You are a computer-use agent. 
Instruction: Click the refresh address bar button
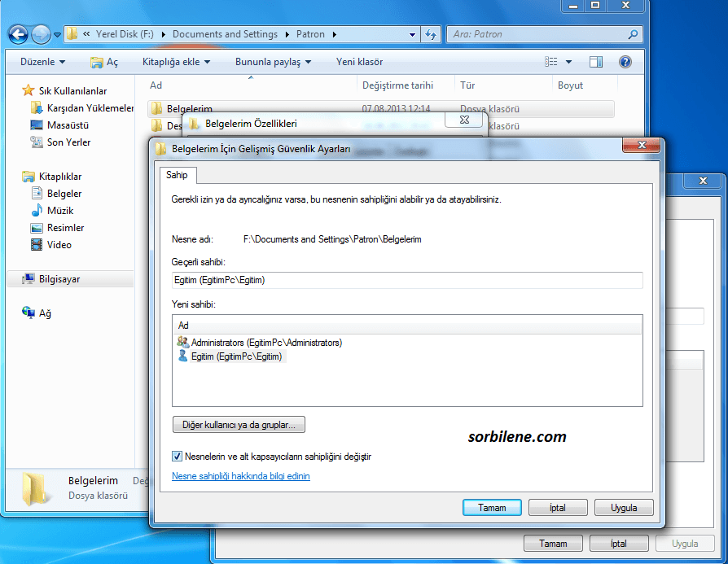[x=432, y=35]
